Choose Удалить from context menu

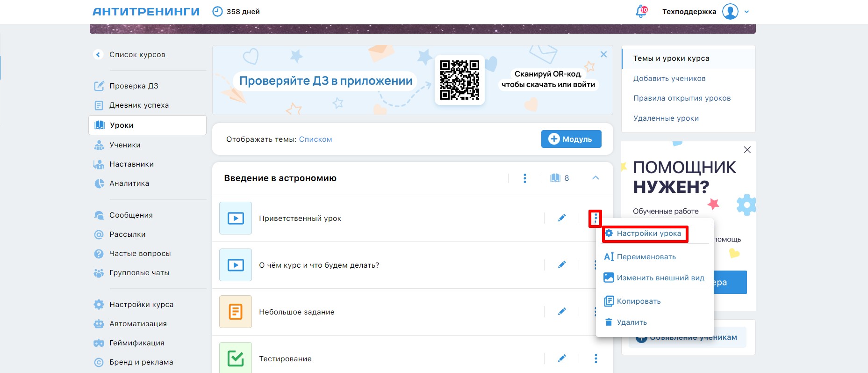625,322
